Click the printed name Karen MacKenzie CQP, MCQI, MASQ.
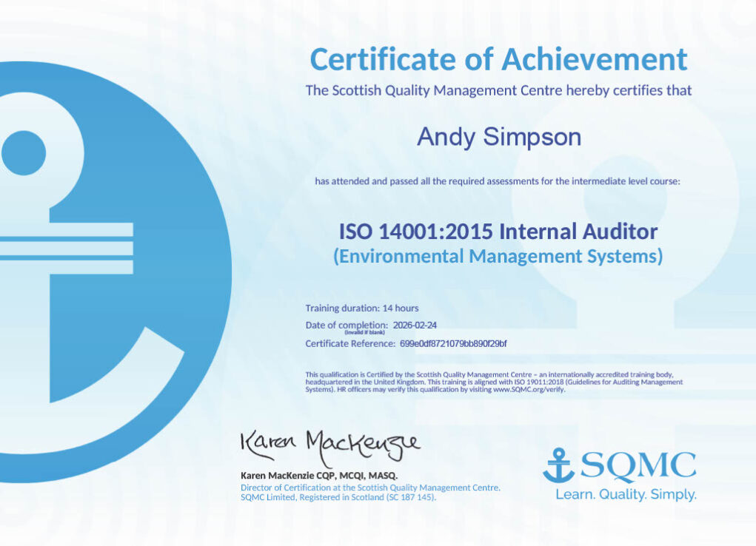The image size is (756, 546). coord(319,476)
